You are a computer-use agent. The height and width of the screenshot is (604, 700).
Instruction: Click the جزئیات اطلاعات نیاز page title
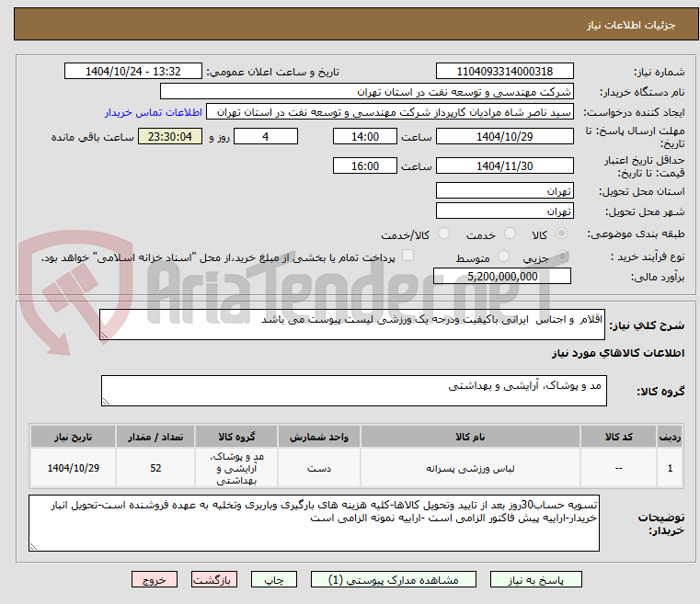(x=631, y=25)
